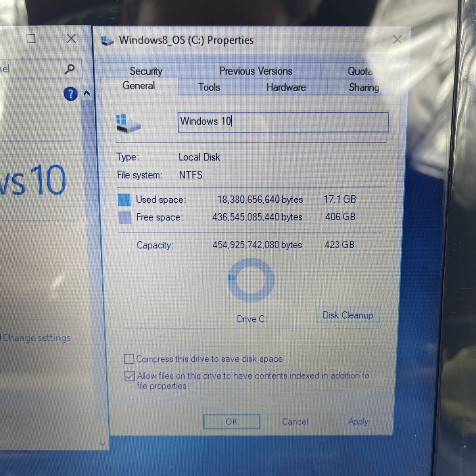Open the Quota tab
The height and width of the screenshot is (476, 476).
click(360, 71)
